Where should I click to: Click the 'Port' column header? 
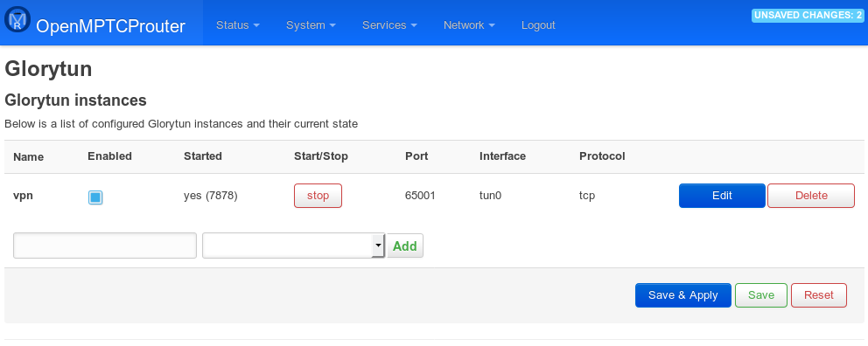tap(416, 156)
